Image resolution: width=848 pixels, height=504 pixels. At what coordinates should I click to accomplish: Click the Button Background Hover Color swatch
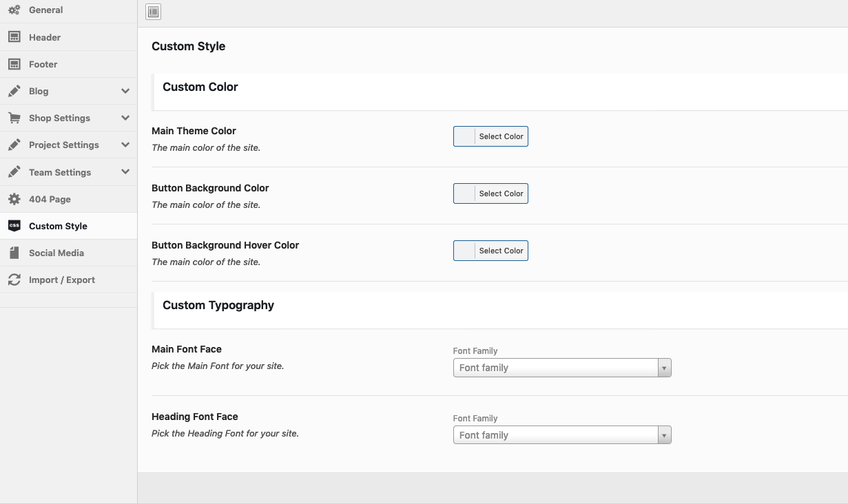[464, 251]
